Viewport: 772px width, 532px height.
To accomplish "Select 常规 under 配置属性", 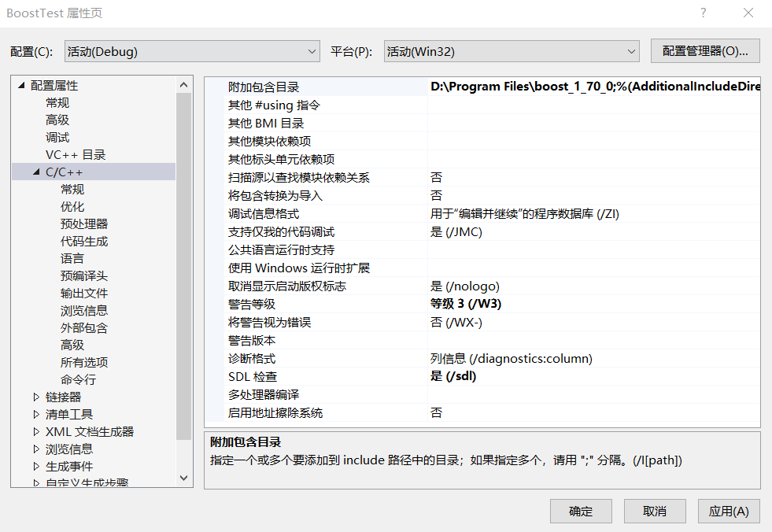I will 57,103.
